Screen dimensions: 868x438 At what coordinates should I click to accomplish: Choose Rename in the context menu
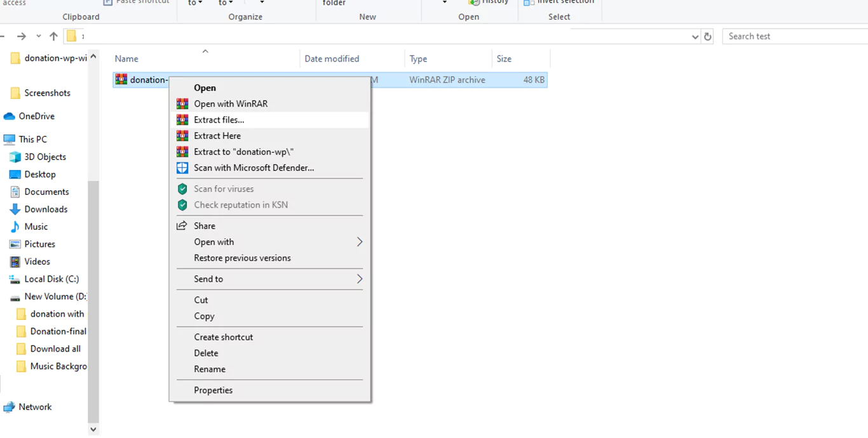(x=210, y=369)
